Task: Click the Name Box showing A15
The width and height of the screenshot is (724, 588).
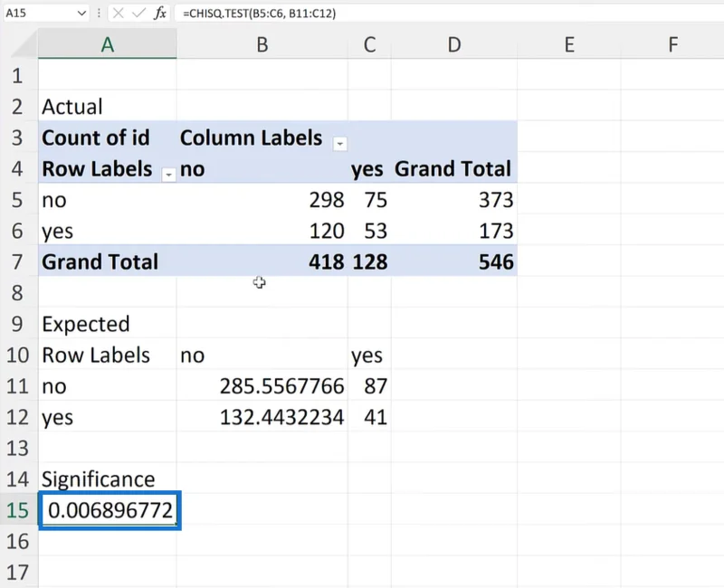Action: (x=39, y=13)
